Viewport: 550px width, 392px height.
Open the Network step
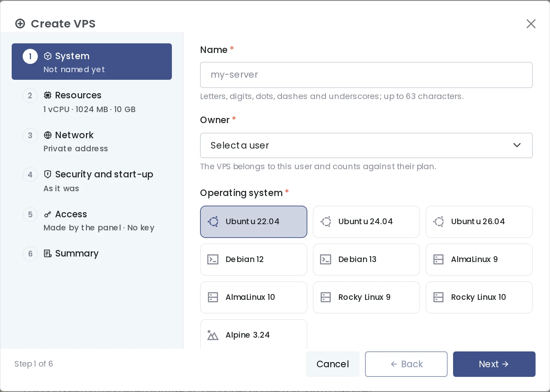(x=92, y=141)
